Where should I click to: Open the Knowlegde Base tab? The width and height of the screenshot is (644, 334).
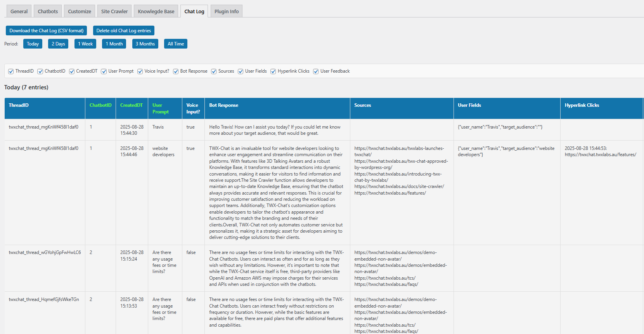(x=156, y=11)
